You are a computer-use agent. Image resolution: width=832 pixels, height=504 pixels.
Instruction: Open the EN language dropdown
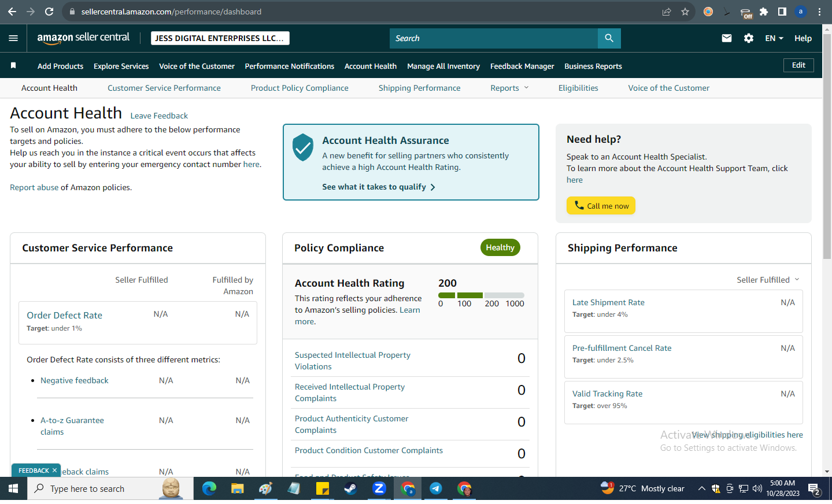(x=774, y=38)
